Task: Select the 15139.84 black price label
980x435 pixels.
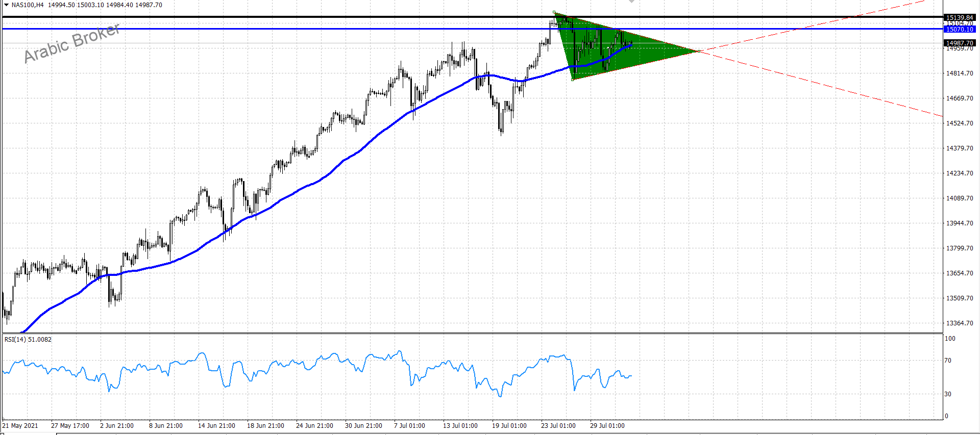Action: coord(960,17)
